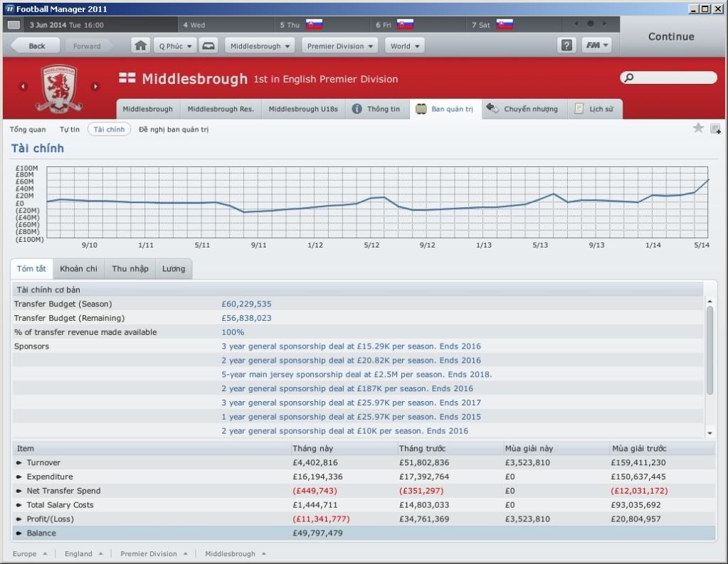Select the Middlesbrough first team tab
Screen dimensions: 728x564
tap(147, 109)
